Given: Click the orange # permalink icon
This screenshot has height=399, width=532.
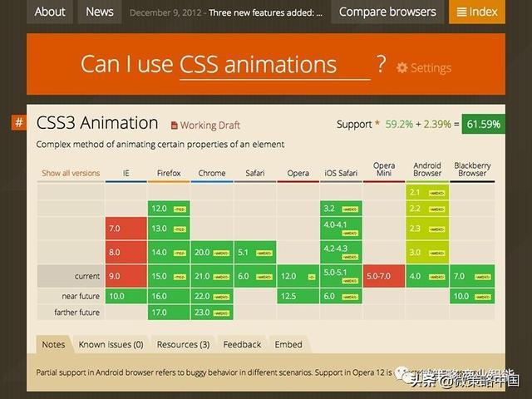Looking at the screenshot, I should pos(19,122).
